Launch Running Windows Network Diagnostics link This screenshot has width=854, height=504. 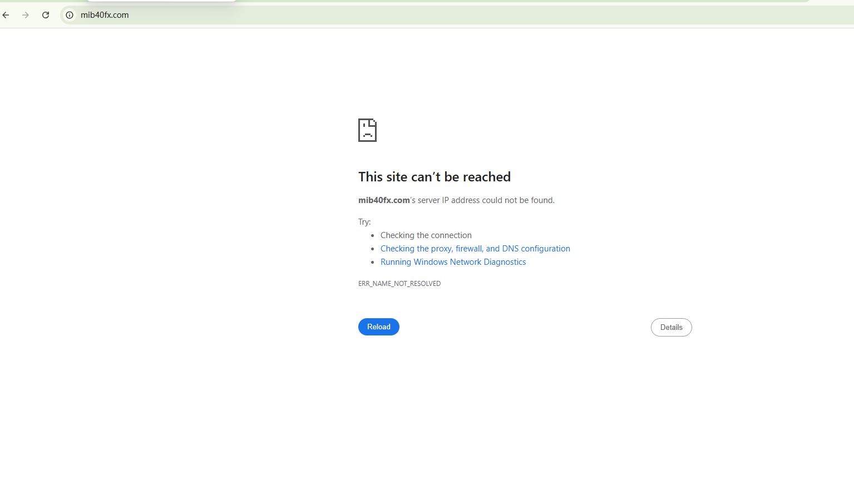click(x=453, y=262)
